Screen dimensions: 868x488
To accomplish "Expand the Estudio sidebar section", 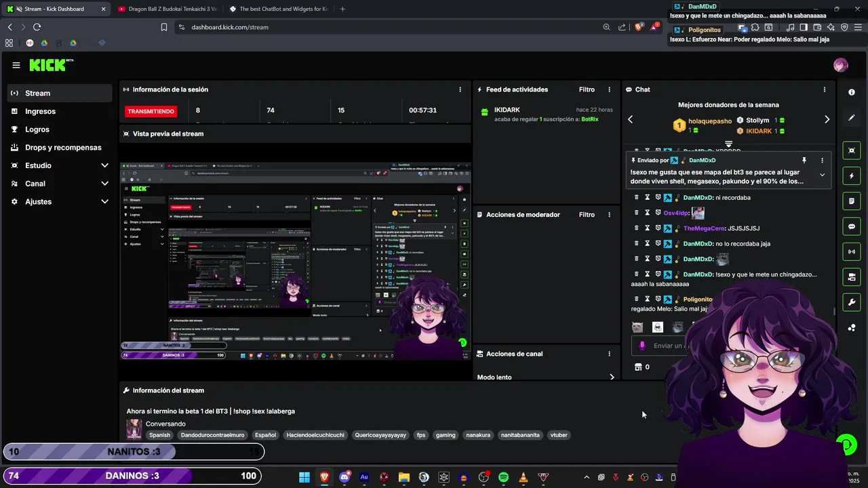I will point(60,165).
